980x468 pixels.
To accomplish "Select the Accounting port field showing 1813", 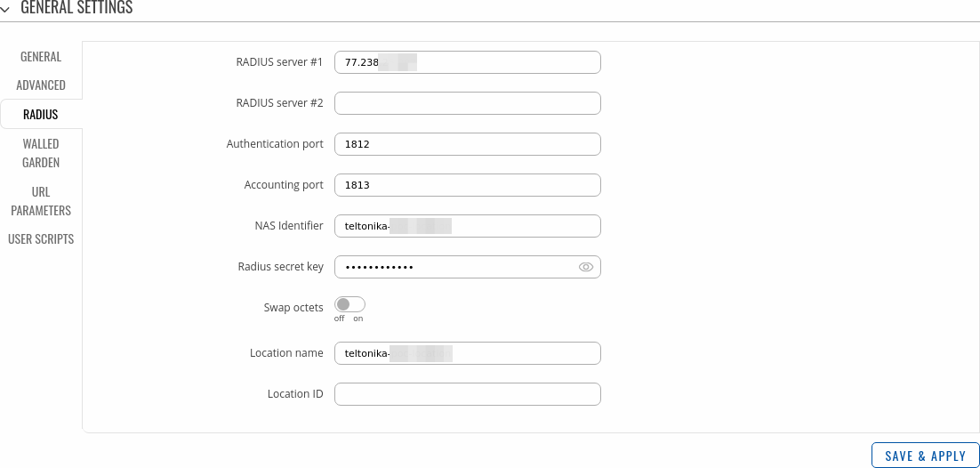I will click(x=467, y=185).
